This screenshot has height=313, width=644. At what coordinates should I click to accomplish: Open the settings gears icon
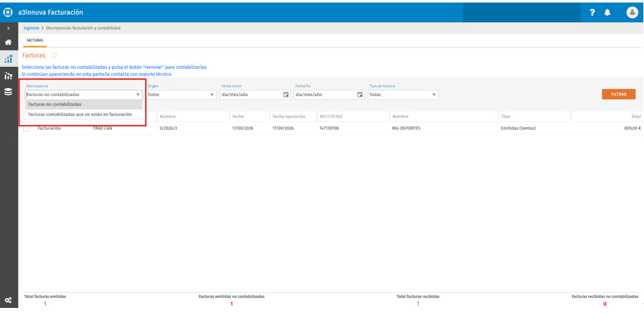(8, 300)
